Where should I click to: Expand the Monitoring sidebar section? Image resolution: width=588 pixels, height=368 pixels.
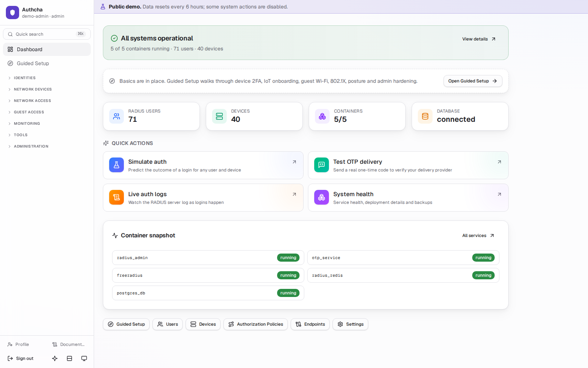click(x=47, y=124)
